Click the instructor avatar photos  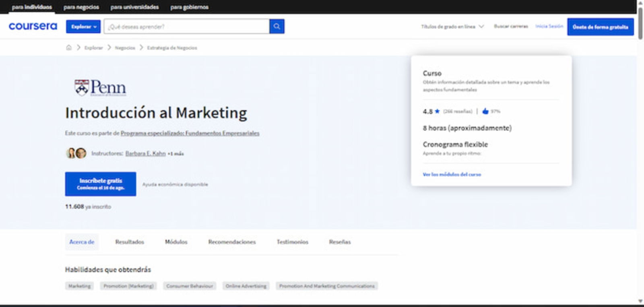coord(76,153)
